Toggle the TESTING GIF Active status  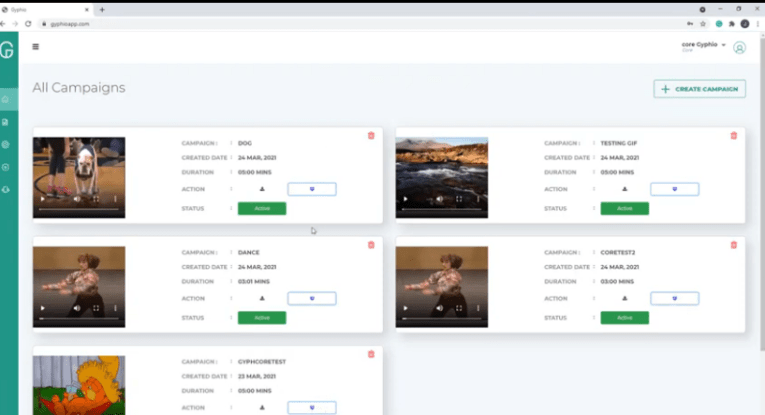[x=624, y=209]
